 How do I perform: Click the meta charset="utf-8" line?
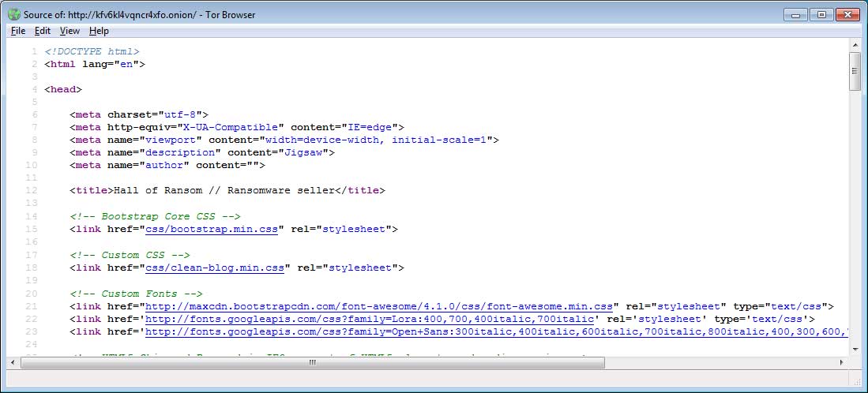139,115
